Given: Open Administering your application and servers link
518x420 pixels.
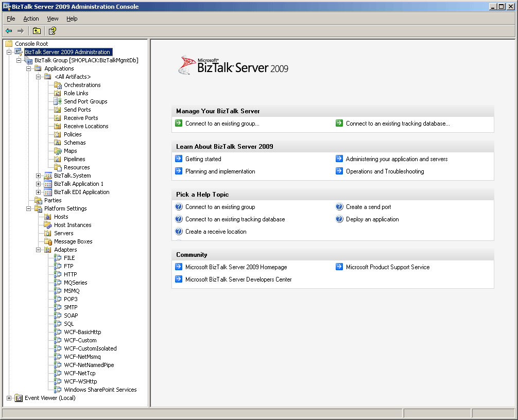Looking at the screenshot, I should pyautogui.click(x=397, y=159).
